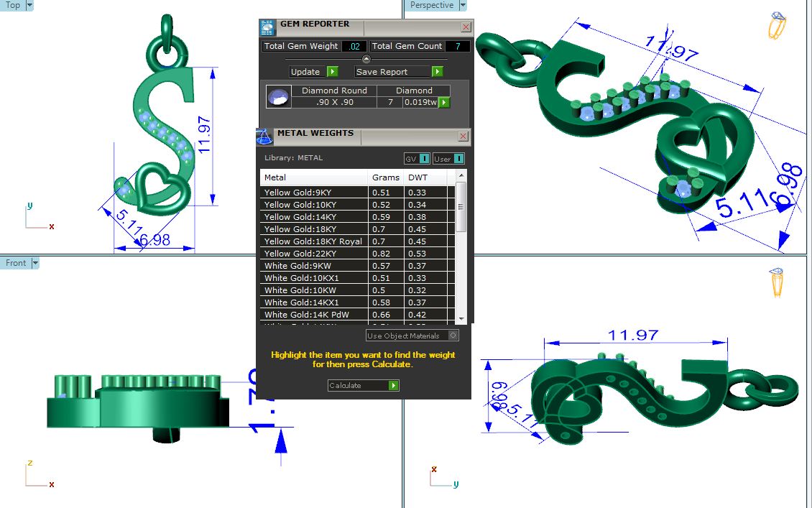Click the Metal Weights scale icon
This screenshot has height=508, width=812.
click(264, 136)
